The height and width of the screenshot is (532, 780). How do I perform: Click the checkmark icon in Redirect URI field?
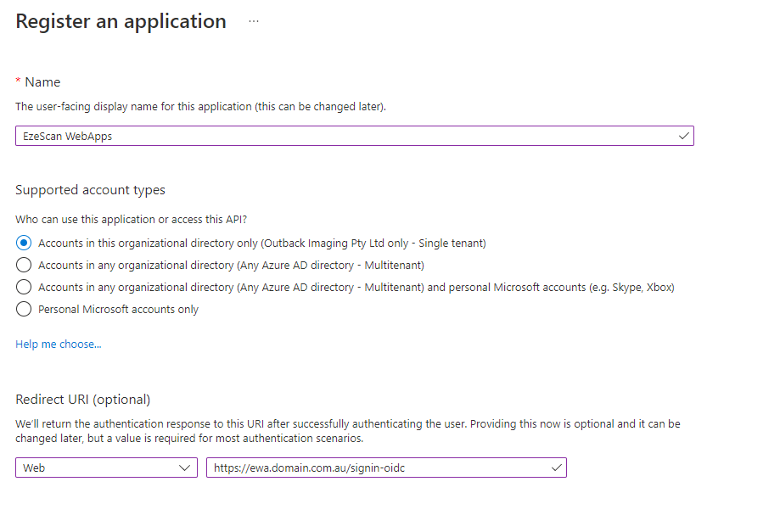coord(557,468)
